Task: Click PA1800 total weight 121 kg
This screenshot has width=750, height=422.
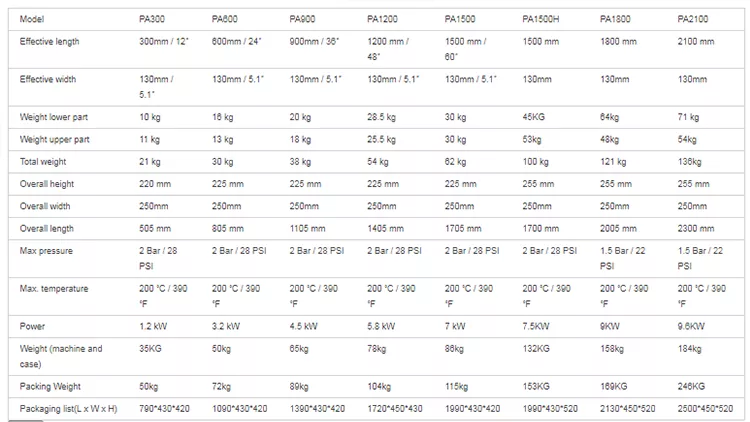Action: (613, 162)
